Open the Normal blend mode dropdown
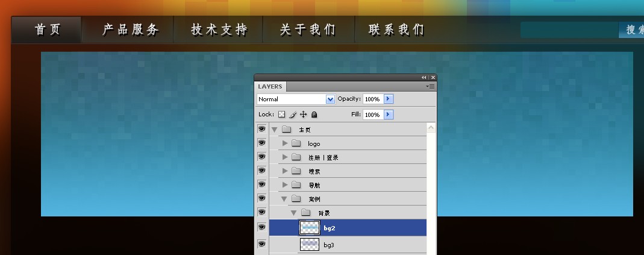 [x=296, y=99]
